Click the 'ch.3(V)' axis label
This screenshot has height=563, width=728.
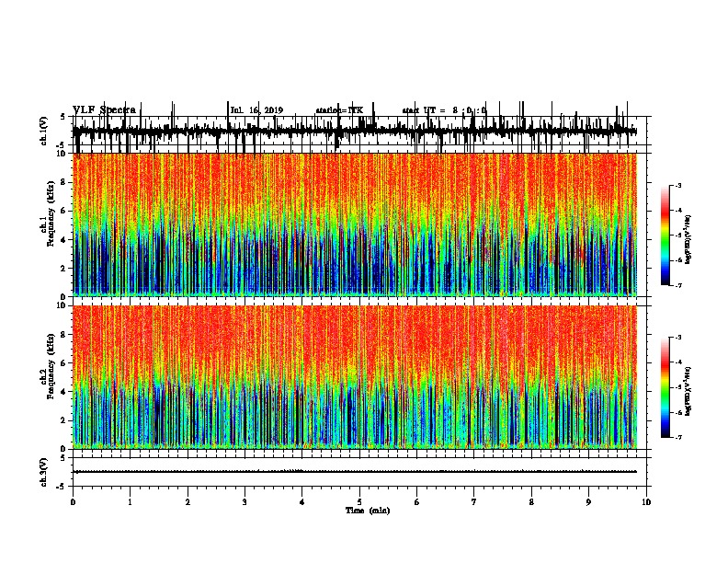coord(44,472)
